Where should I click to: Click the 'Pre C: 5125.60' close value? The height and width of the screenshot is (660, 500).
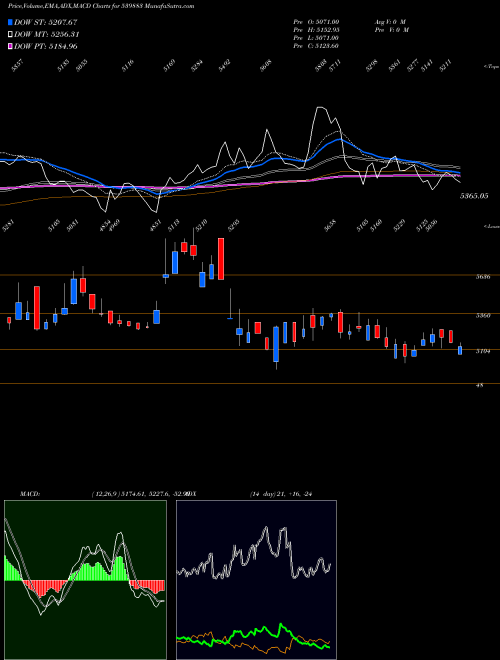[x=316, y=46]
